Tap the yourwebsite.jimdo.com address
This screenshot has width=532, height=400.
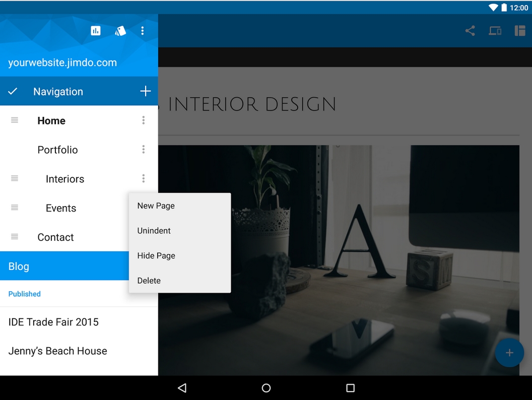62,62
